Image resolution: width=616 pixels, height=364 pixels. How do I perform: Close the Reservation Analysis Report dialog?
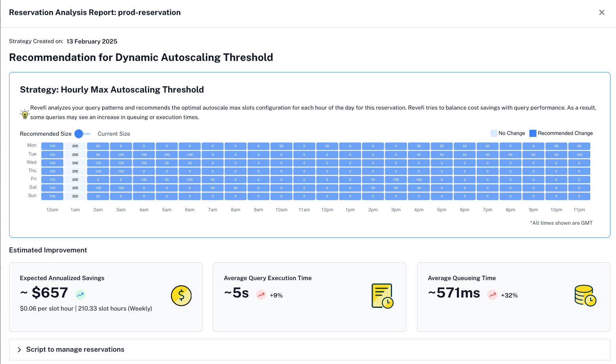click(602, 13)
